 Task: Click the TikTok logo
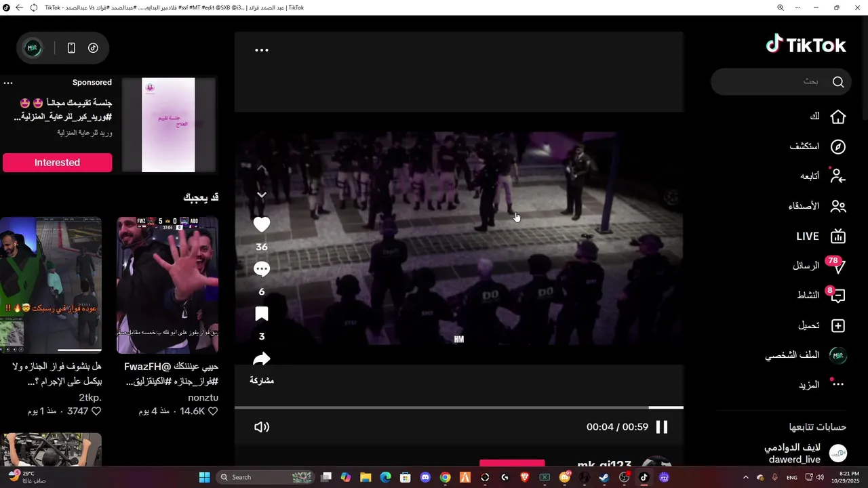pos(806,45)
